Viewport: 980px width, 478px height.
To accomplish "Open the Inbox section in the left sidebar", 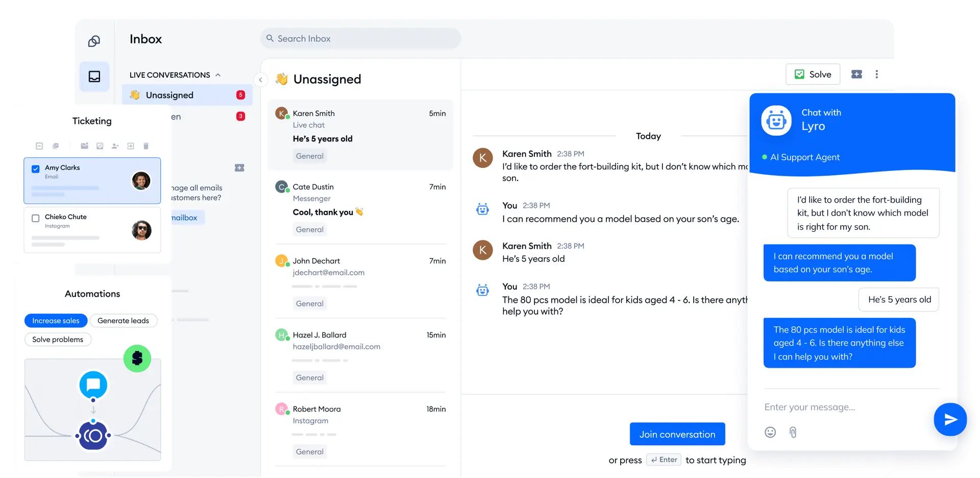I will point(94,77).
